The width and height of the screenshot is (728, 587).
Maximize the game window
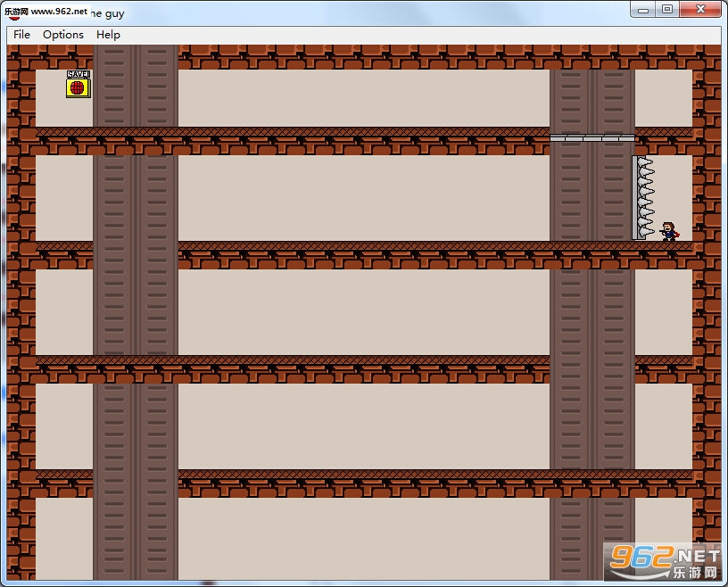tap(667, 10)
